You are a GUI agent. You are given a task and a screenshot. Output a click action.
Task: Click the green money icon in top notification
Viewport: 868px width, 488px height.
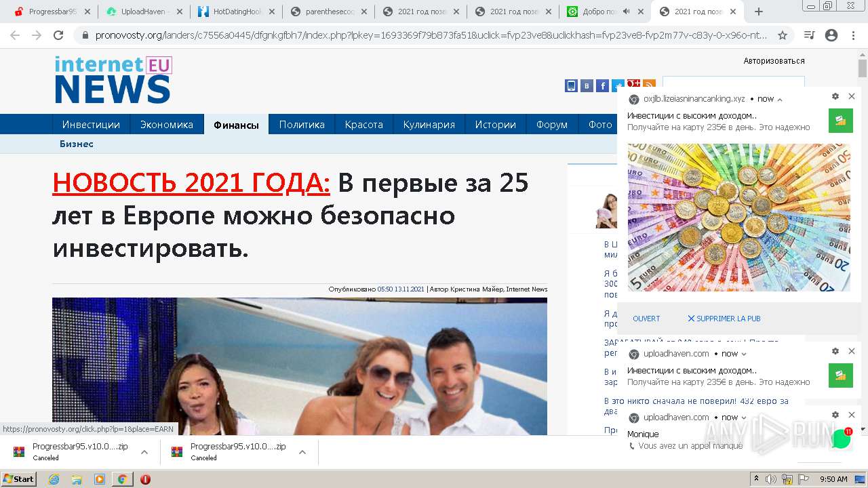coord(841,121)
